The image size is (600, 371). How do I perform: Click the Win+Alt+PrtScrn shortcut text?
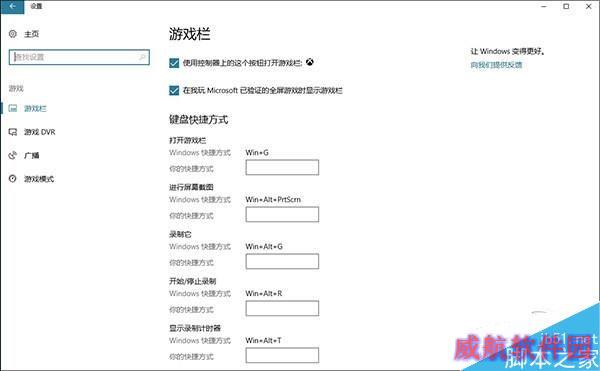pos(273,199)
